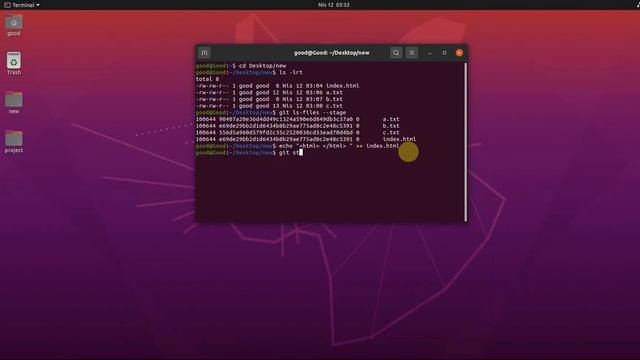Click index.html in ls listing

[342, 86]
